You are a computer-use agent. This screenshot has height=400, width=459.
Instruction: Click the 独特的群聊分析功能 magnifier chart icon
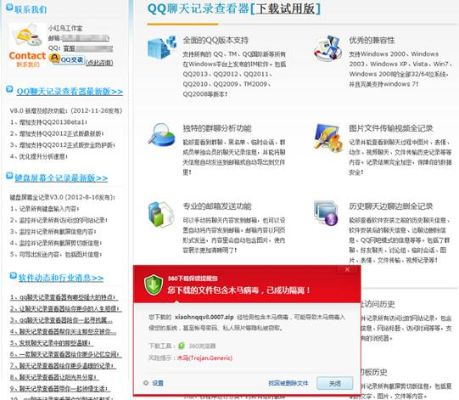click(x=162, y=134)
